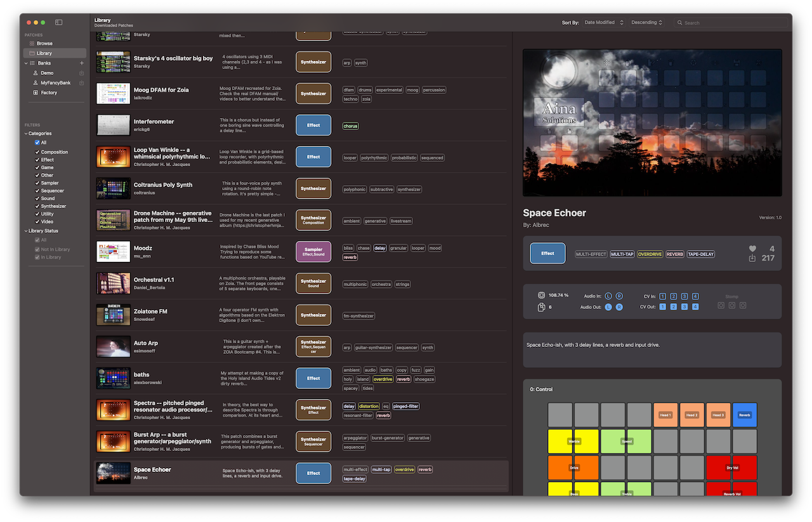
Task: Open the Factory bank
Action: click(x=49, y=92)
